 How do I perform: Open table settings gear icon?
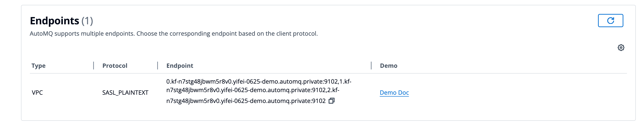(x=621, y=47)
